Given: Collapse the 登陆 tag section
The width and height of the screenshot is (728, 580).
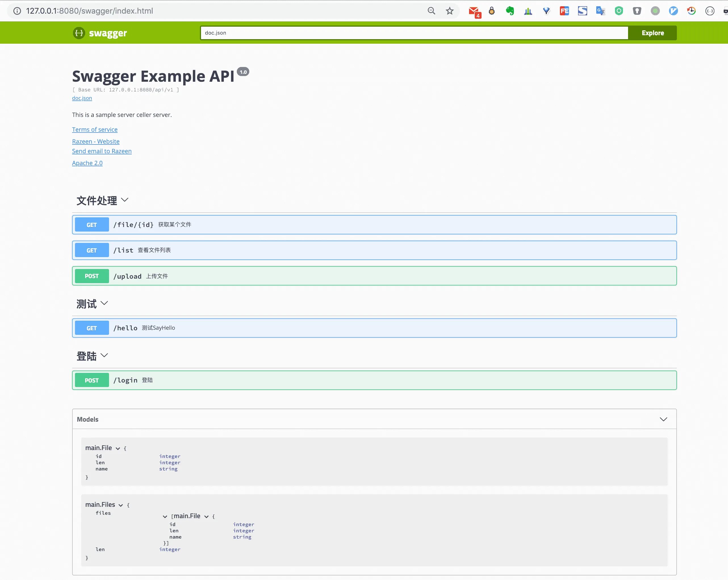Looking at the screenshot, I should click(x=104, y=355).
